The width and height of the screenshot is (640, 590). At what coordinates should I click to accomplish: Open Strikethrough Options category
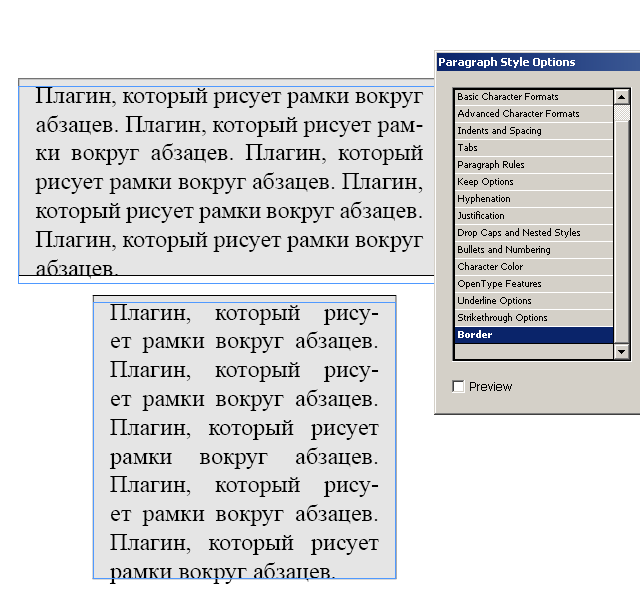pyautogui.click(x=534, y=318)
